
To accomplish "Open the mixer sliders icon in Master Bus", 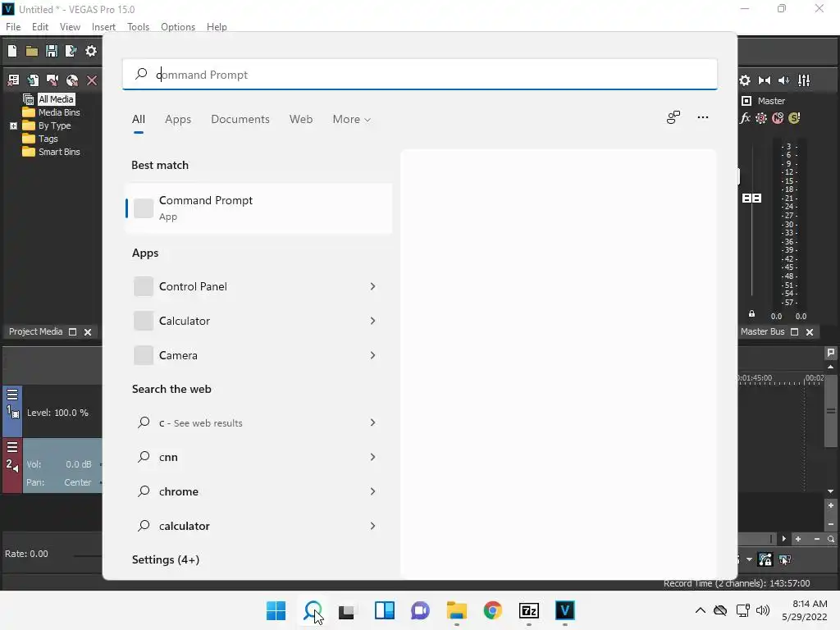I will coord(804,80).
